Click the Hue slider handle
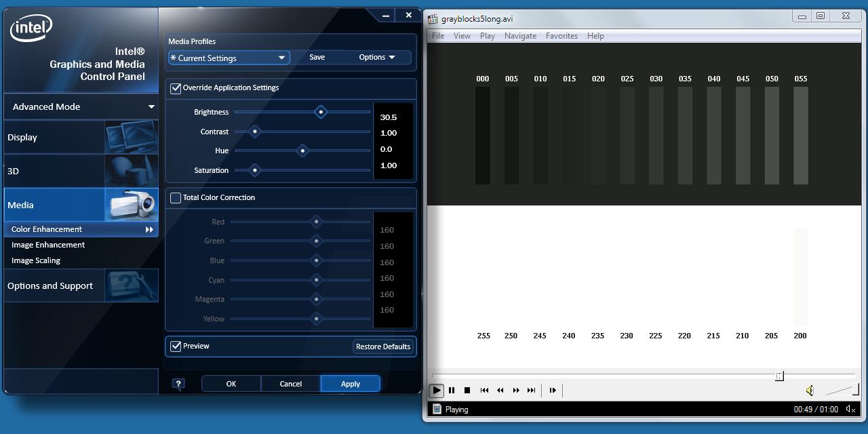Image resolution: width=868 pixels, height=434 pixels. click(x=302, y=151)
